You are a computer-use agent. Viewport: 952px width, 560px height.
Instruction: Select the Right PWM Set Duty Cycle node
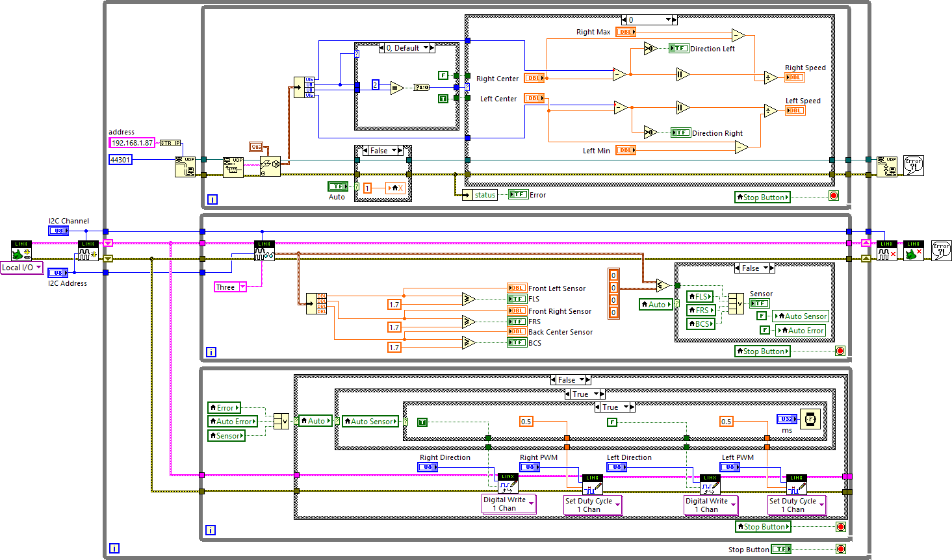click(592, 485)
